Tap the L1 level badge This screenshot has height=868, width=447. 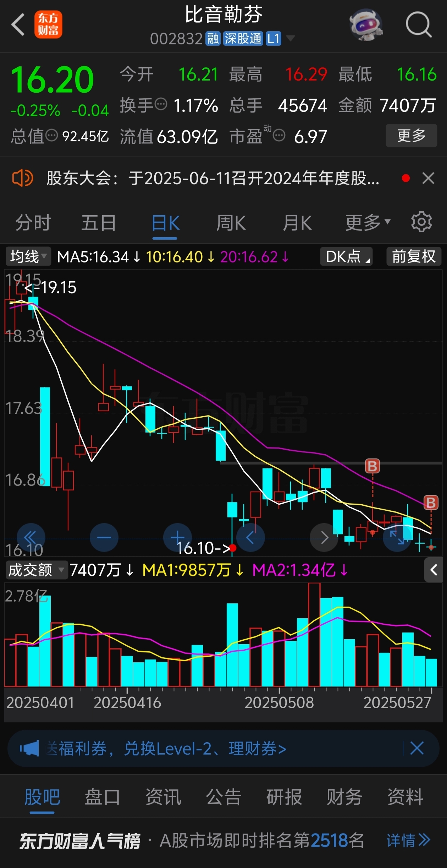274,38
